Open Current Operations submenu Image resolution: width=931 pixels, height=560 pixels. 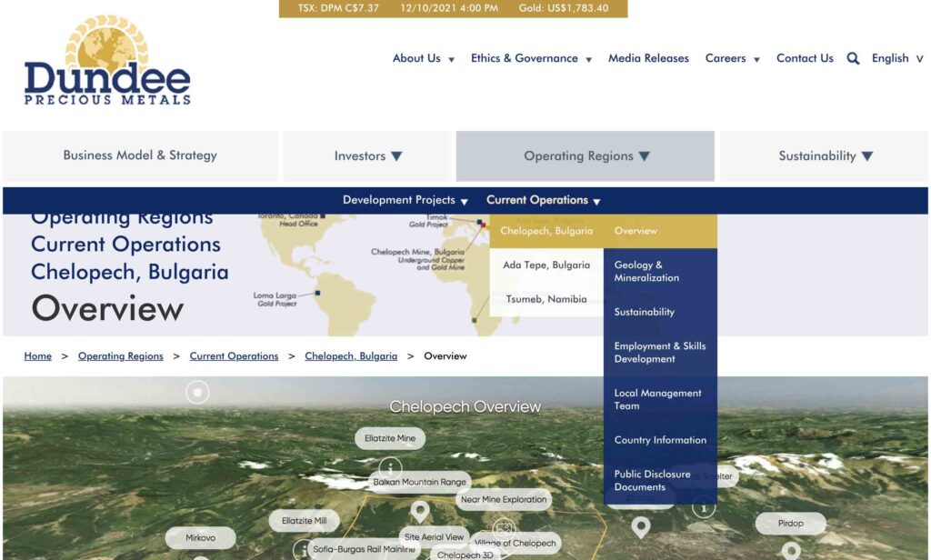[544, 200]
